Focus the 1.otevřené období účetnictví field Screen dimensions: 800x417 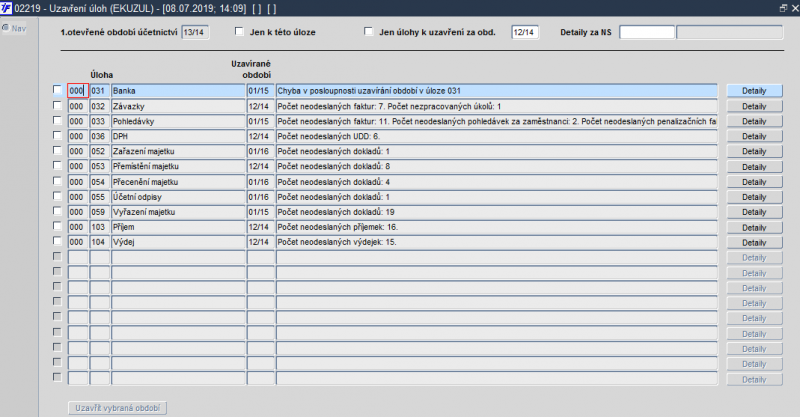click(195, 32)
